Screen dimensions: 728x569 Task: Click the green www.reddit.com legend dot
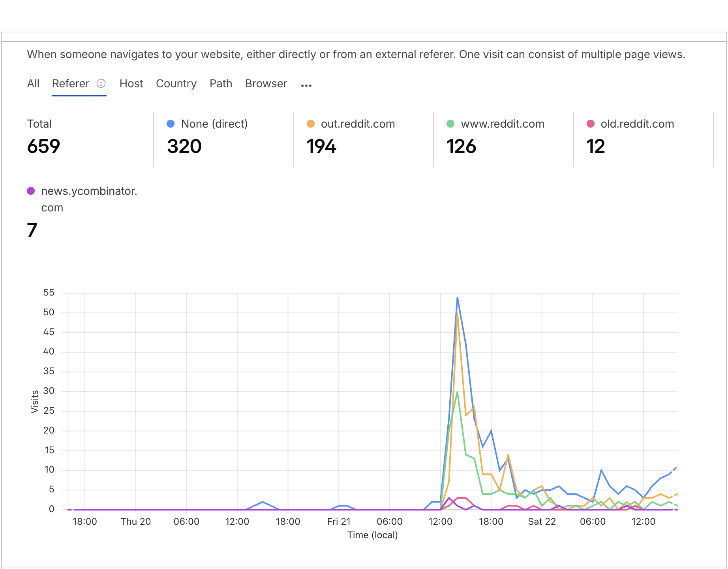(x=450, y=124)
